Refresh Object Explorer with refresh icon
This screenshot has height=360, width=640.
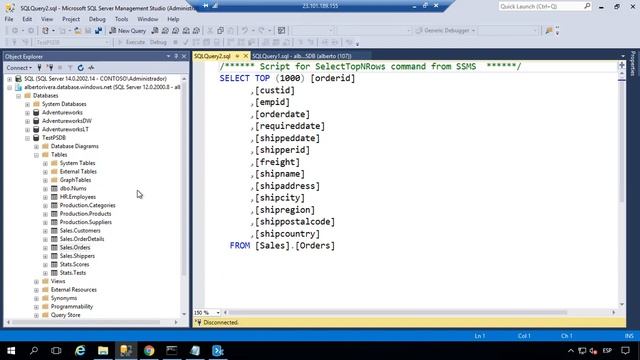pos(80,68)
